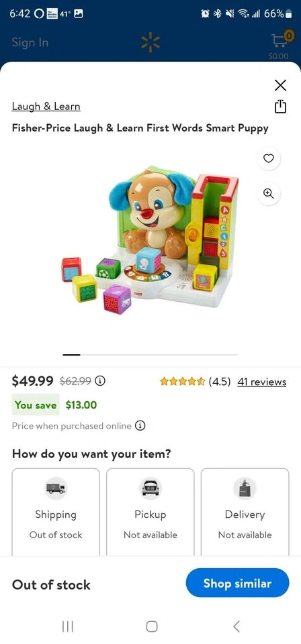The height and width of the screenshot is (644, 301).
Task: Close the product details sheet
Action: [x=280, y=85]
